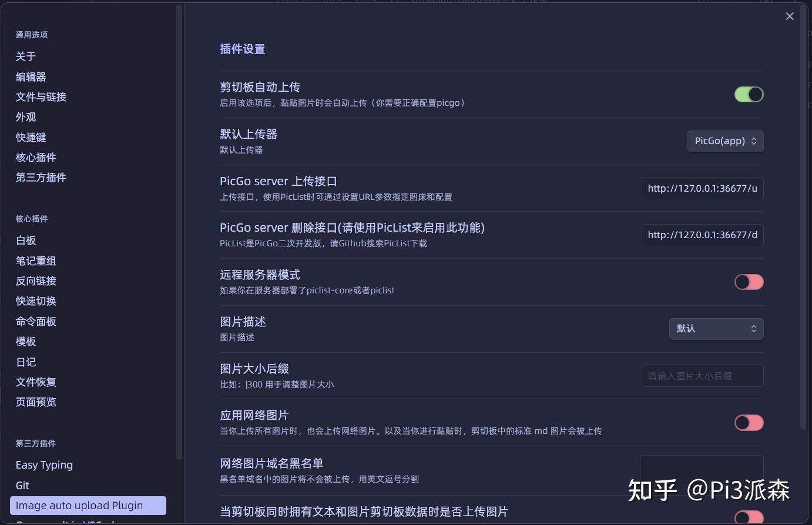Open the Git plugin settings
Viewport: 812px width, 525px height.
22,486
